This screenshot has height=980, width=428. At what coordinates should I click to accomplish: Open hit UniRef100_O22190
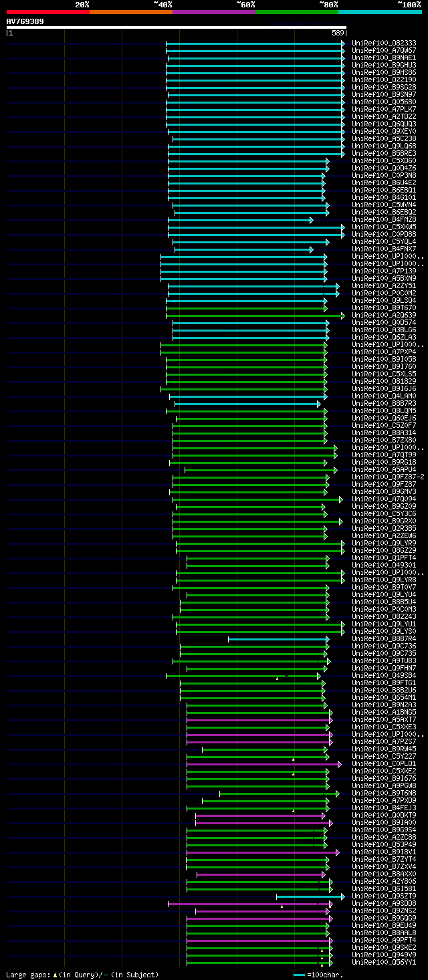[x=384, y=80]
